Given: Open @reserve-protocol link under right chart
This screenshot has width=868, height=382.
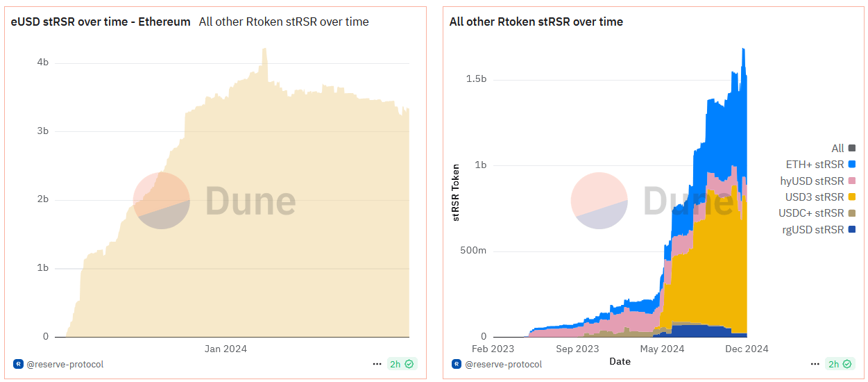Looking at the screenshot, I should coord(503,364).
